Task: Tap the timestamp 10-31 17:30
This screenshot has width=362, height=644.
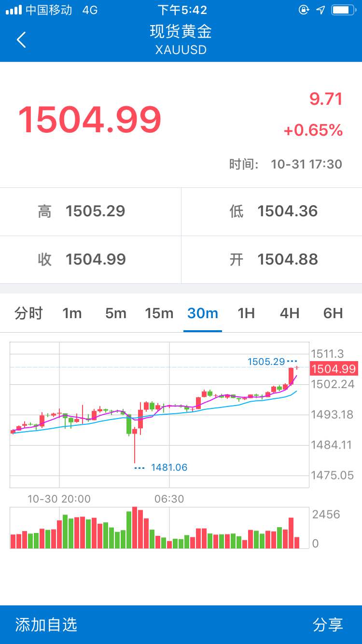Action: click(306, 164)
